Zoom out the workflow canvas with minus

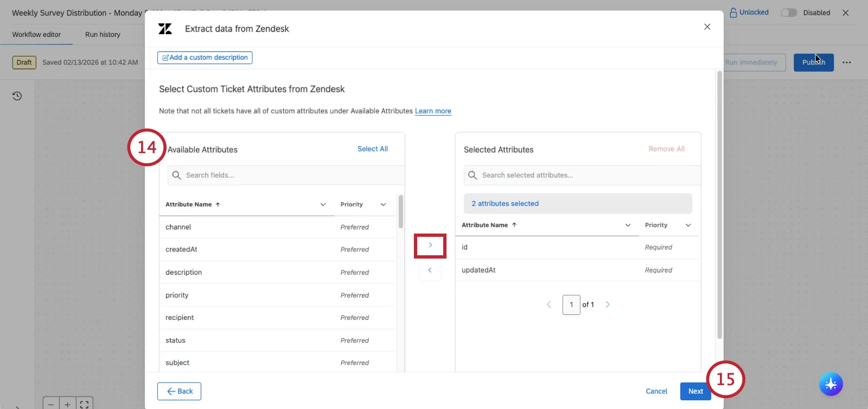click(50, 405)
